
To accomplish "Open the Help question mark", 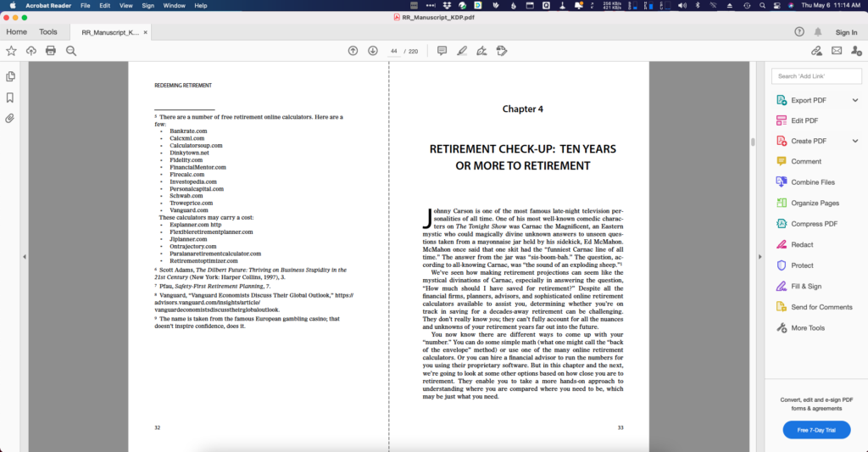I will 799,32.
